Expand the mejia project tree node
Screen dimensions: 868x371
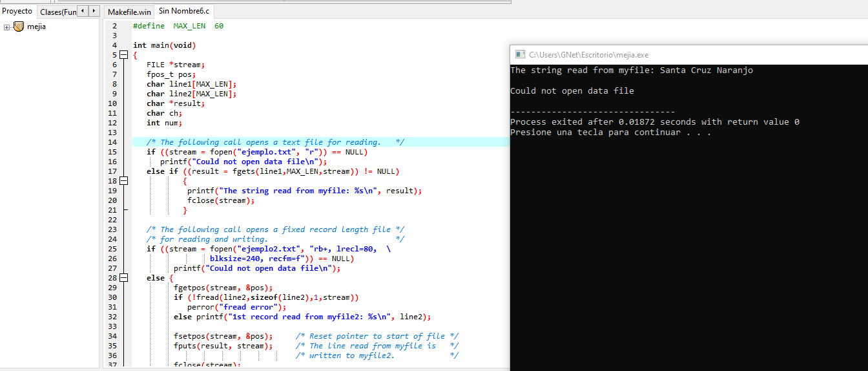(6, 27)
